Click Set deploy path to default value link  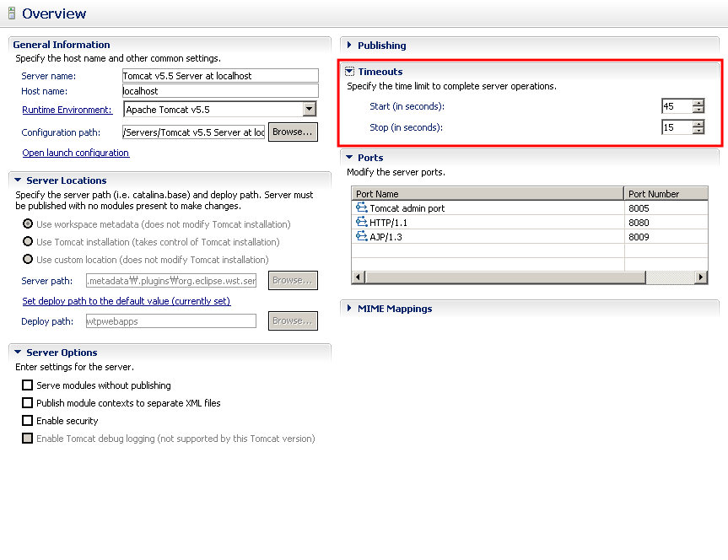click(127, 301)
